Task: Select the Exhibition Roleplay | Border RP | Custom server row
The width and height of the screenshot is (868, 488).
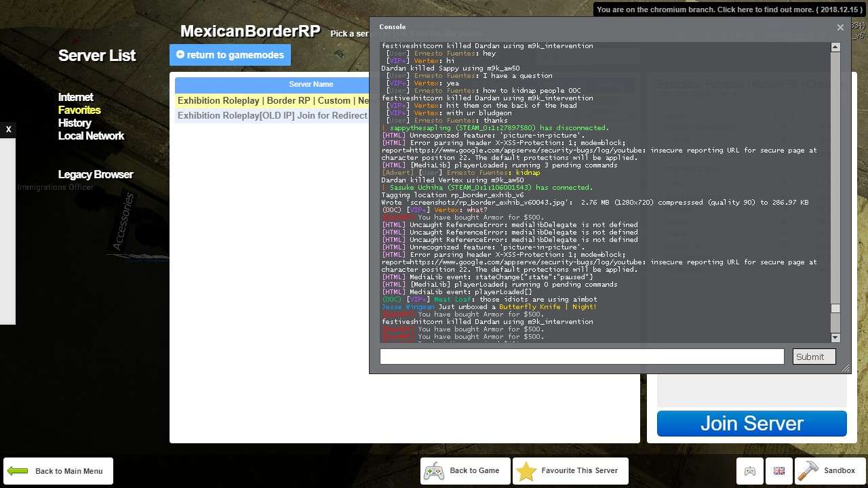Action: coord(273,100)
